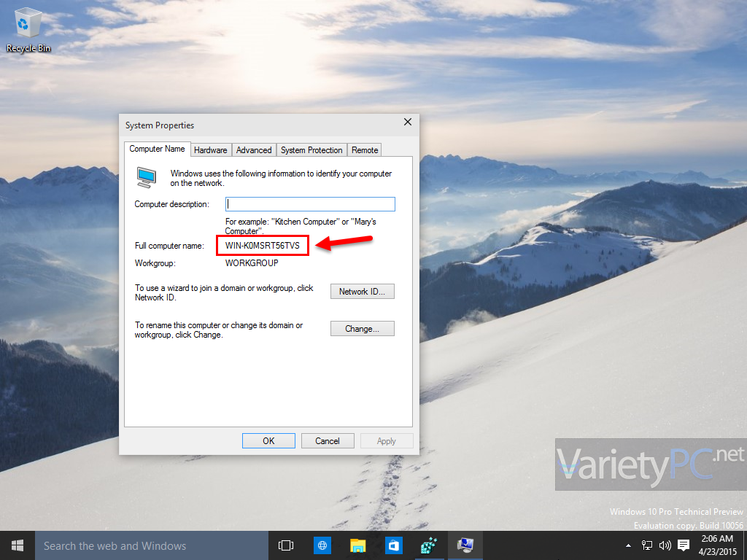Open File Explorer from the taskbar

pyautogui.click(x=357, y=545)
